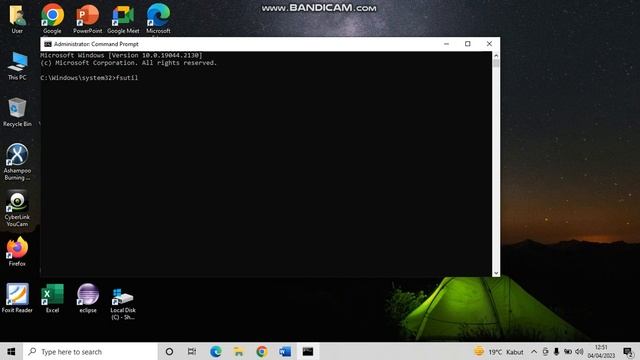
Task: Open the Windows Start menu
Action: pos(11,351)
